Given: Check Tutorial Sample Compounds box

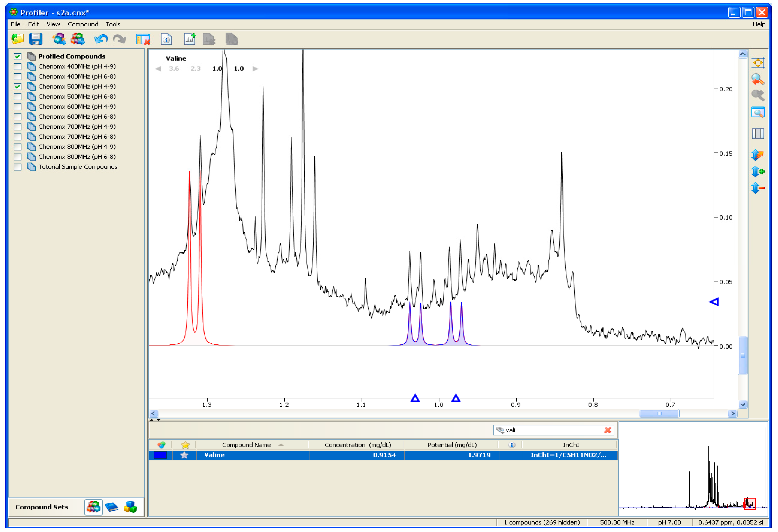Looking at the screenshot, I should click(17, 167).
